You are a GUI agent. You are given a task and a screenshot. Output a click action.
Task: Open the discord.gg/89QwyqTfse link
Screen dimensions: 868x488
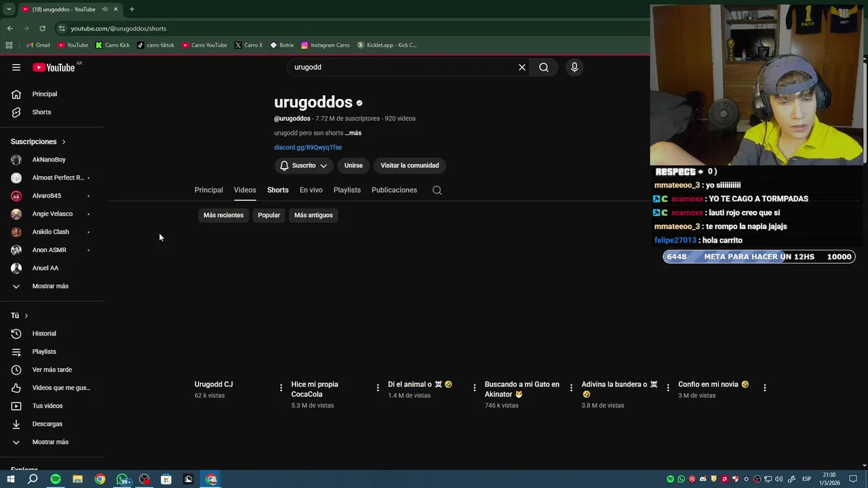pyautogui.click(x=308, y=147)
